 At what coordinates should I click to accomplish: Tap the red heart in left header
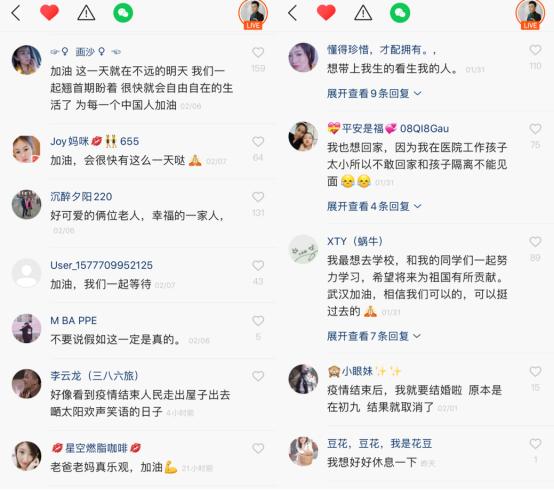click(49, 13)
